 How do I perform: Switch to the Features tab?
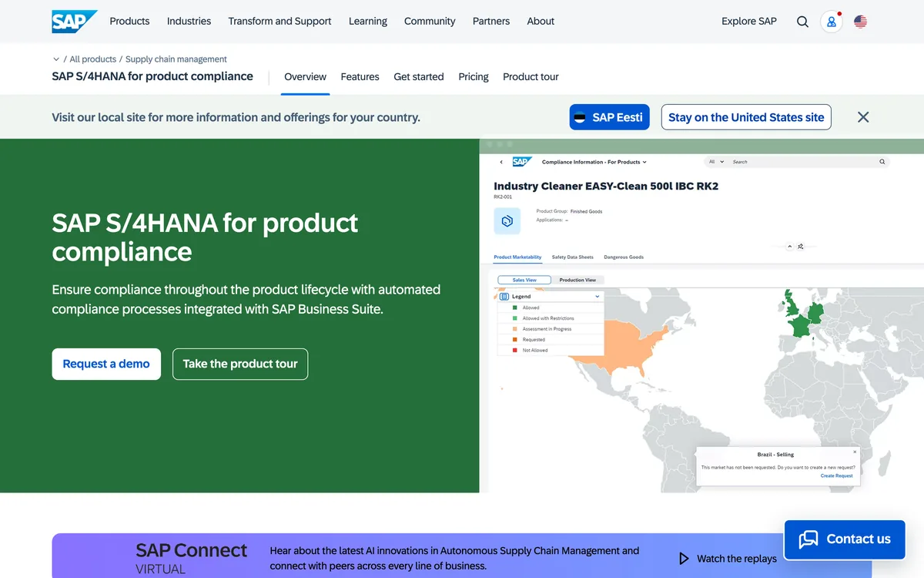360,77
